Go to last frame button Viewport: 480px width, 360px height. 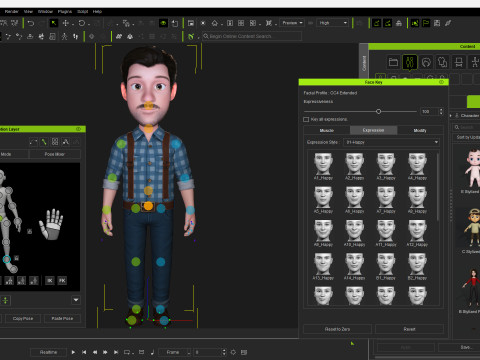pyautogui.click(x=116, y=352)
